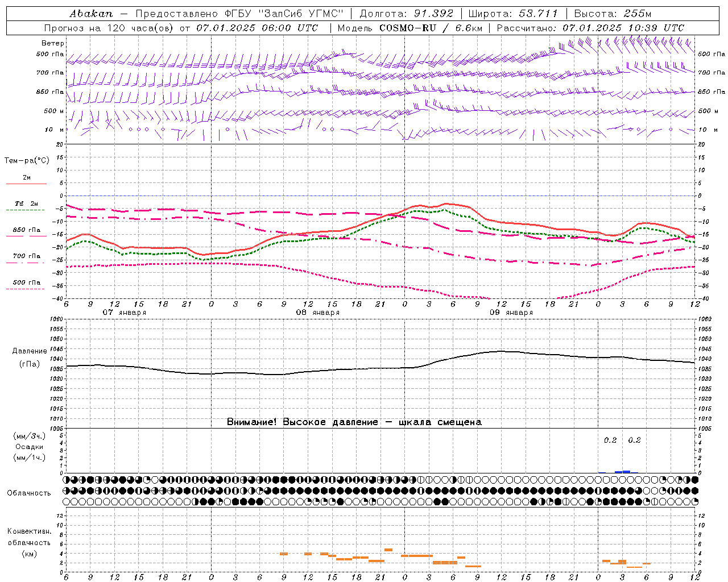
Task: Click the "(мм/1ч.)" precipitation unit label
Action: click(30, 458)
